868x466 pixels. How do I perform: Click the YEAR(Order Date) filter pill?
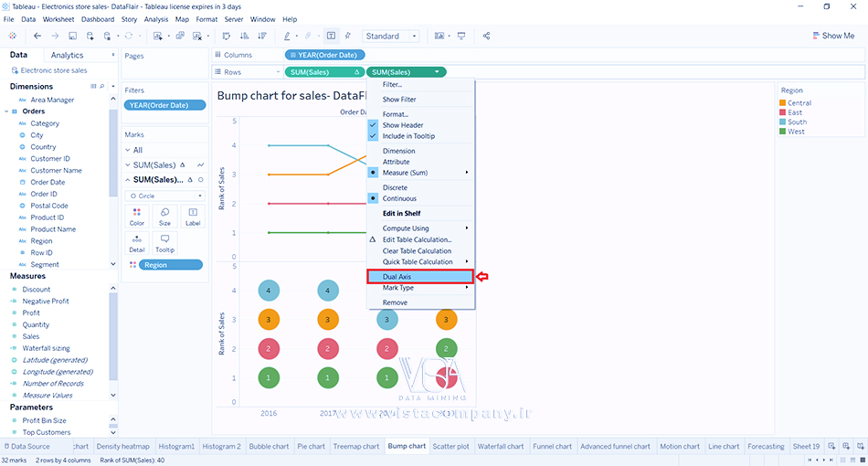[164, 105]
